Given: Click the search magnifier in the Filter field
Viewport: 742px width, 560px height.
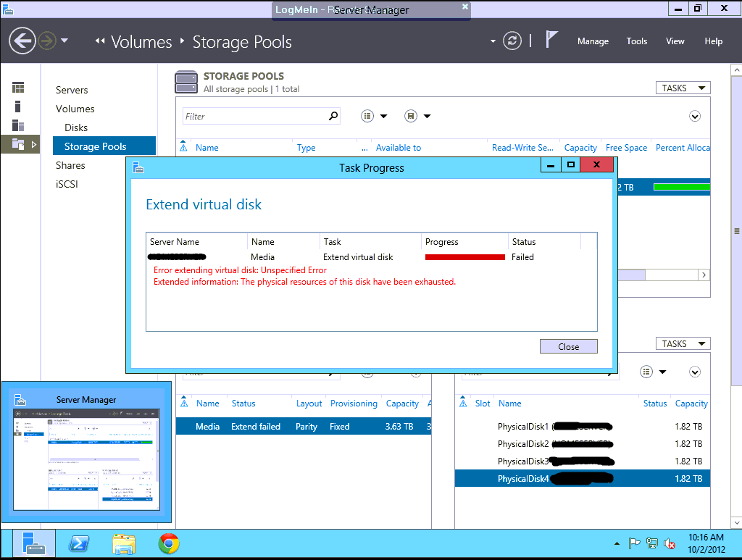Looking at the screenshot, I should click(333, 116).
